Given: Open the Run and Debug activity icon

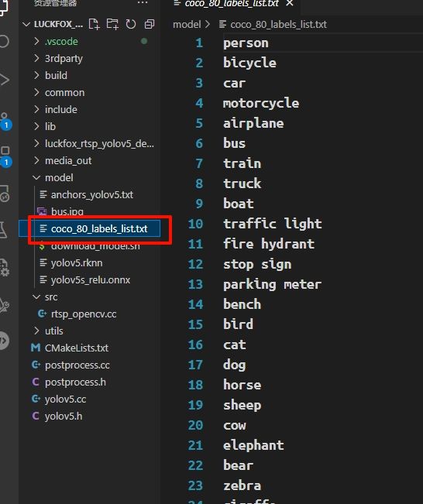Looking at the screenshot, I should coord(5,80).
